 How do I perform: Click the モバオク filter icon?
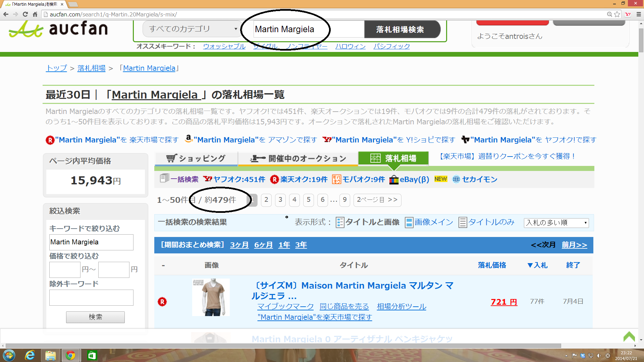pos(336,179)
